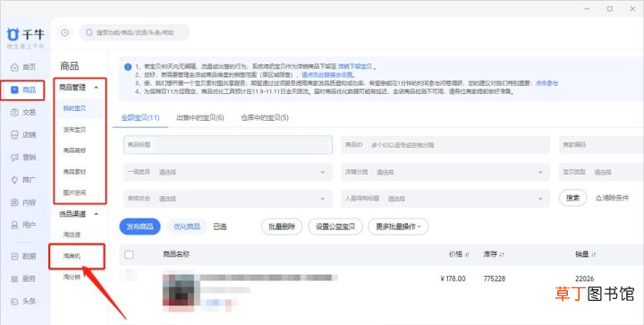The width and height of the screenshot is (644, 325).
Task: Open 店铺 shop icon in sidebar
Action: tap(14, 135)
